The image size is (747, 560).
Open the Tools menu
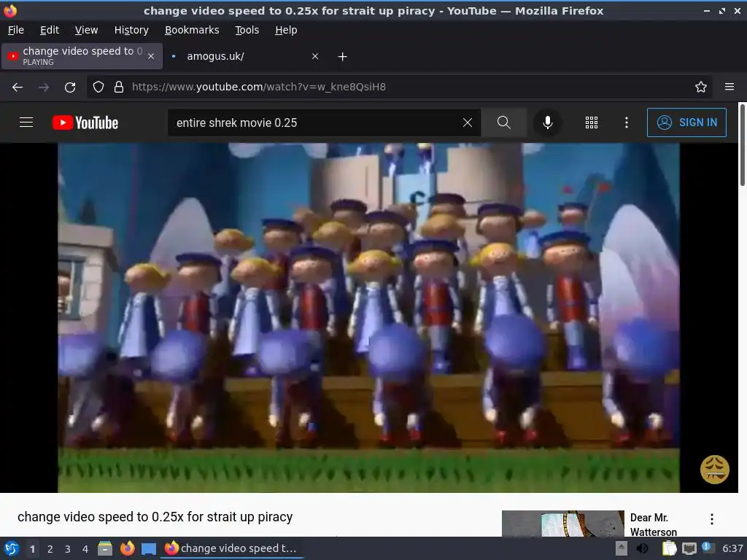(247, 30)
